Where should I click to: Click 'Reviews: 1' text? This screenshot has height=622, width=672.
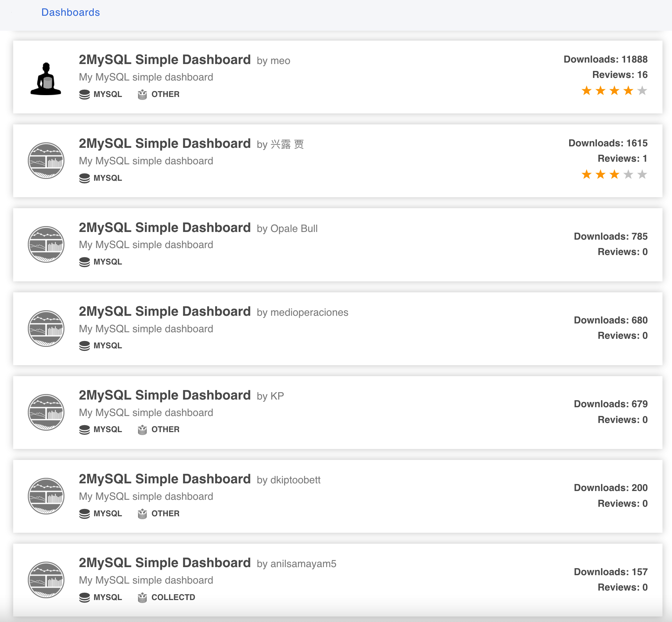[623, 158]
